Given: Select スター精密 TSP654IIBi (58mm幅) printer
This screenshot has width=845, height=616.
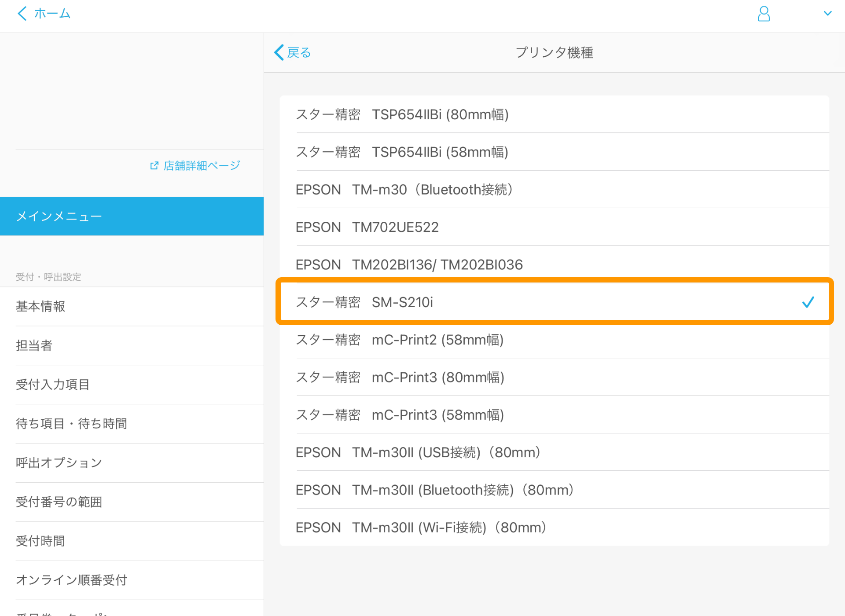Looking at the screenshot, I should [555, 152].
